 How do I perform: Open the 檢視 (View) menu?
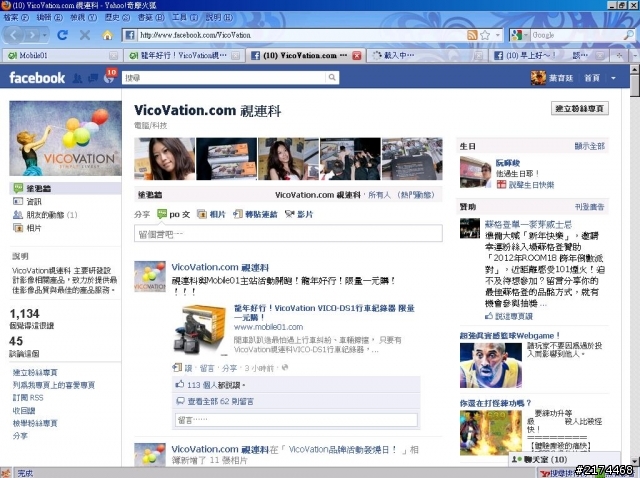tap(83, 18)
